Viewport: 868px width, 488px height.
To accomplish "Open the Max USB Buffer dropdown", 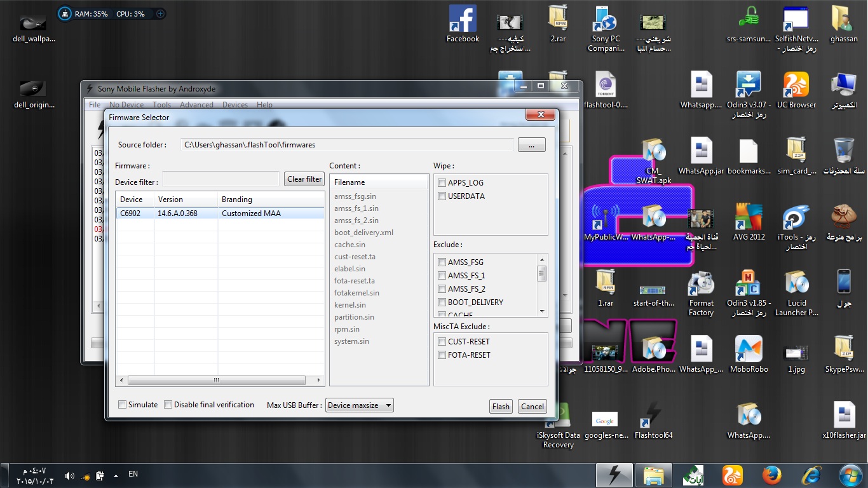I will coord(360,405).
